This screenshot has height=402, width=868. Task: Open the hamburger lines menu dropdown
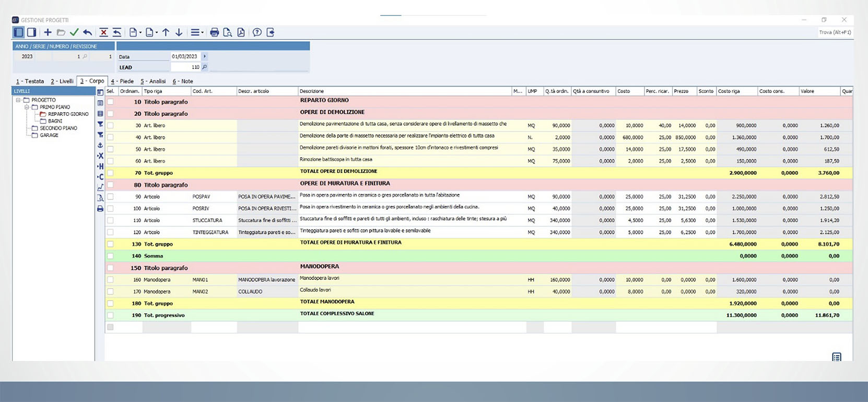203,33
